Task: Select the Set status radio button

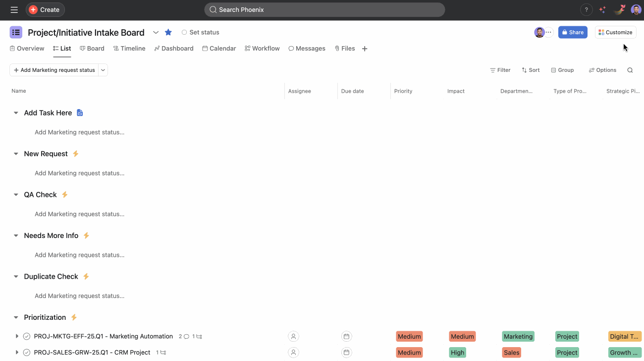Action: click(x=184, y=32)
